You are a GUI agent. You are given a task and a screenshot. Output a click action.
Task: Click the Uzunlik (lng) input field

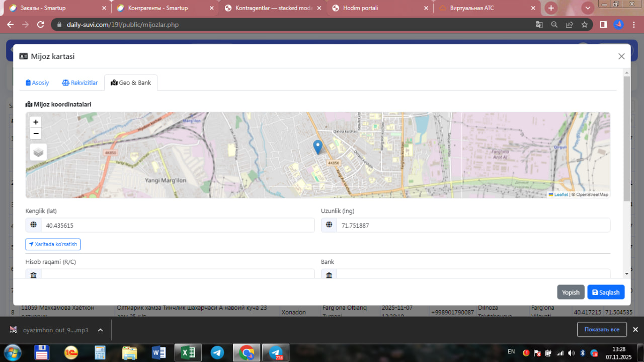click(x=472, y=226)
